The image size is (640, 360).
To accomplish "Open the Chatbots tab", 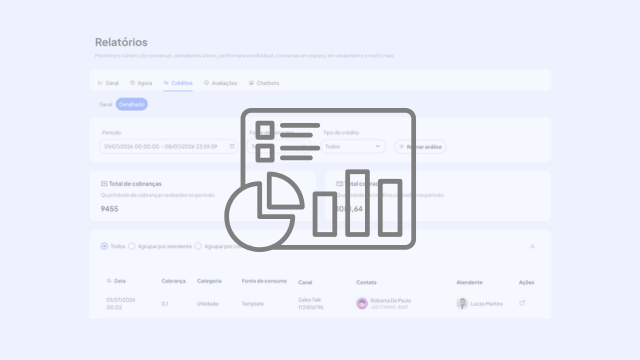I will 264,83.
